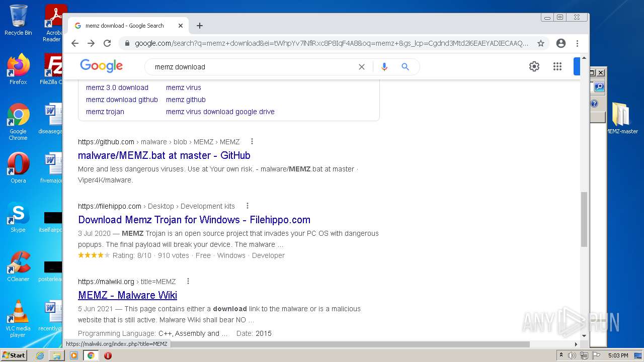
Task: Click the address bar URL
Action: (x=332, y=43)
